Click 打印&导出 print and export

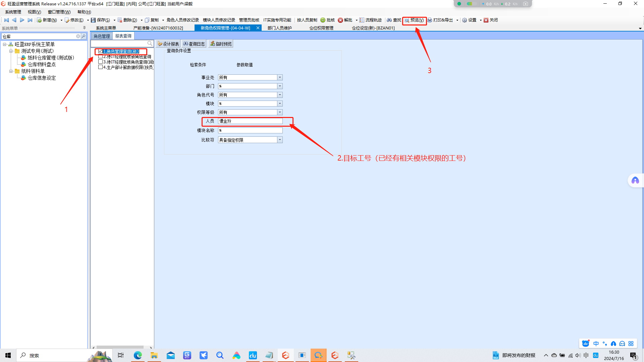[x=440, y=20]
